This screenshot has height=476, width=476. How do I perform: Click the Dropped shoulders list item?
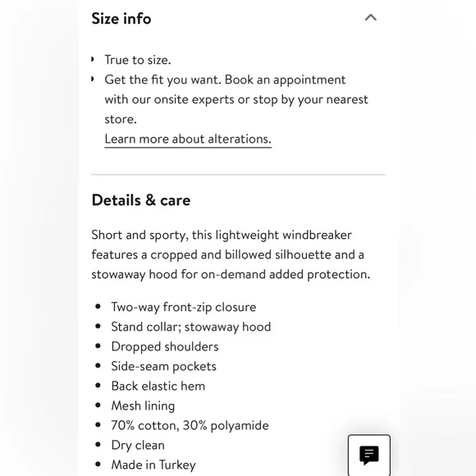[165, 346]
